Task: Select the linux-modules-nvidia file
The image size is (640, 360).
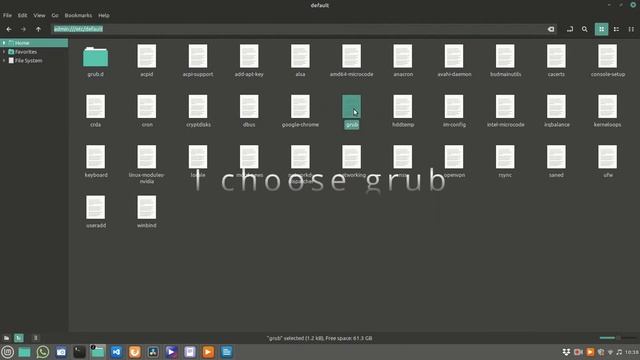Action: coord(147,164)
